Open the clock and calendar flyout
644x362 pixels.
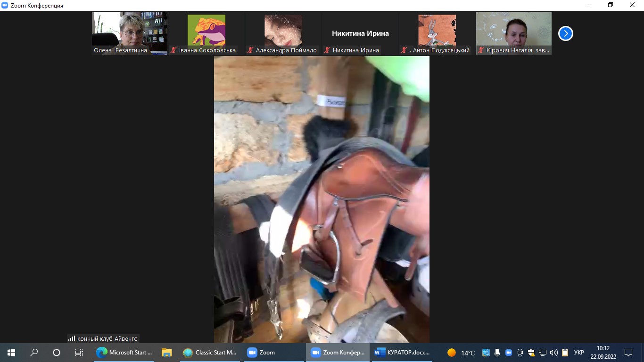tap(603, 353)
